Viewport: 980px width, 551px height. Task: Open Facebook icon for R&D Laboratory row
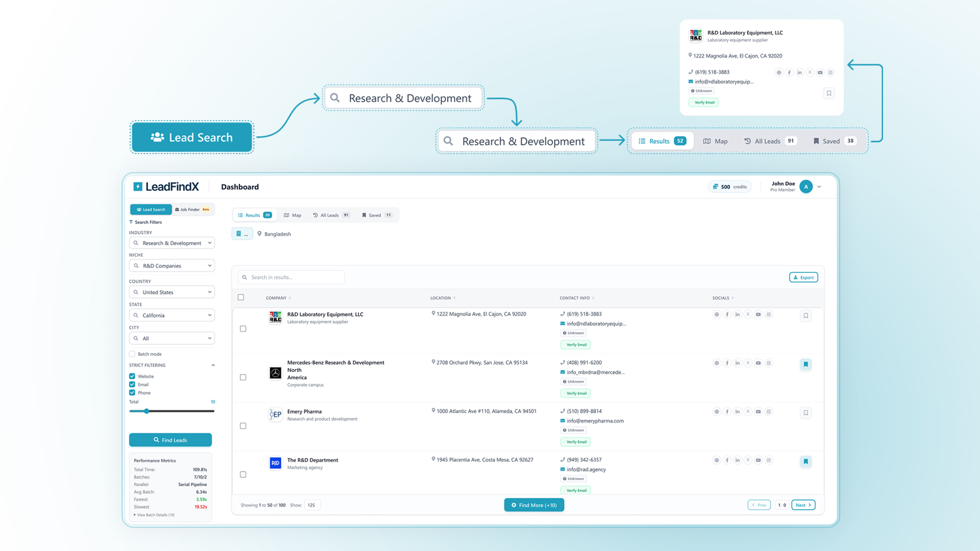coord(727,314)
